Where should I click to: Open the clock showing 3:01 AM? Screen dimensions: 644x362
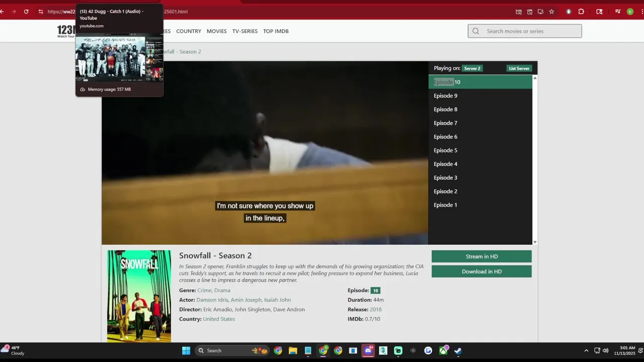(x=624, y=350)
